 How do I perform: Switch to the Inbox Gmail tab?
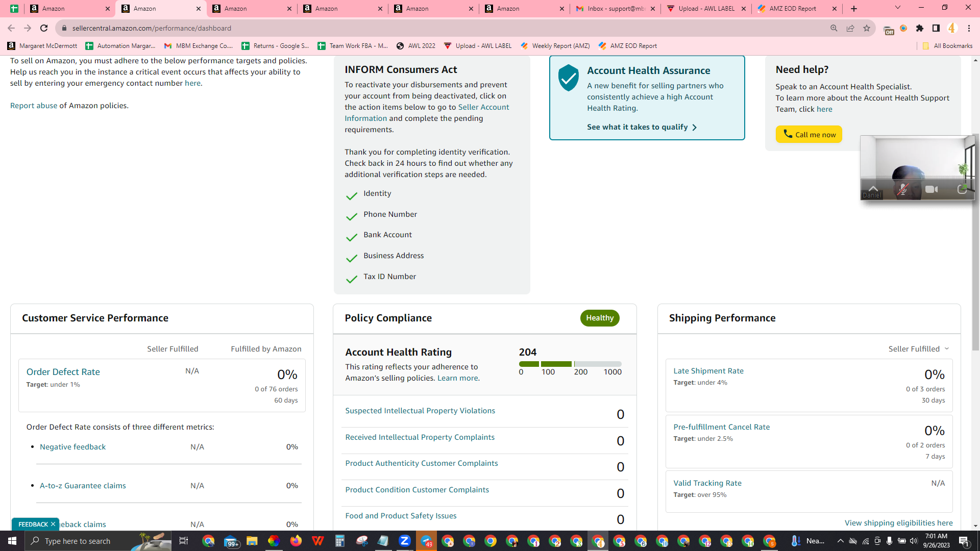pos(616,9)
